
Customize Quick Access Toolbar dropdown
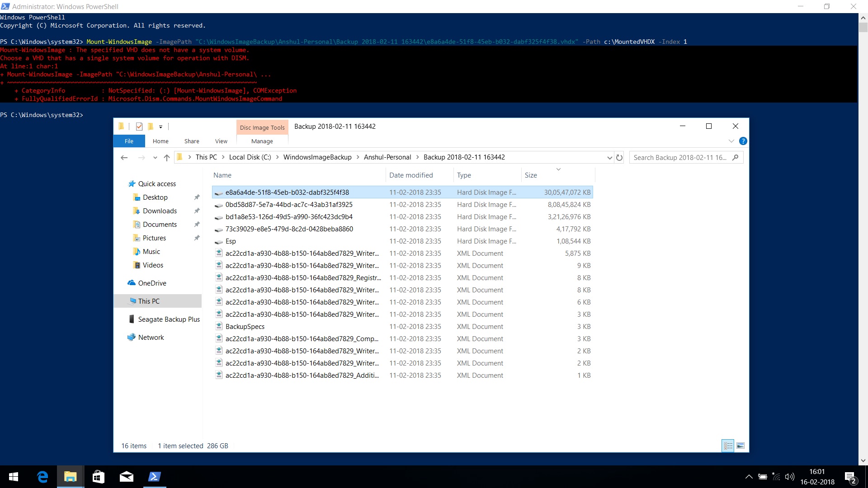pos(160,127)
